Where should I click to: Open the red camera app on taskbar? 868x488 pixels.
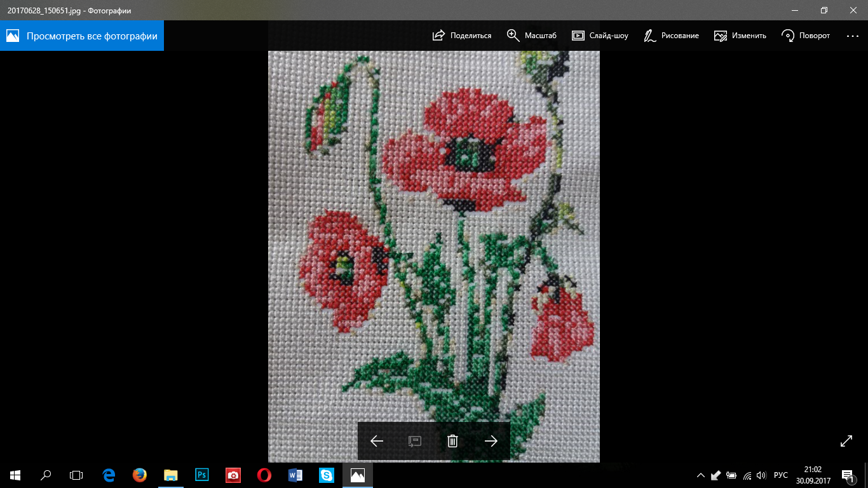pyautogui.click(x=233, y=475)
